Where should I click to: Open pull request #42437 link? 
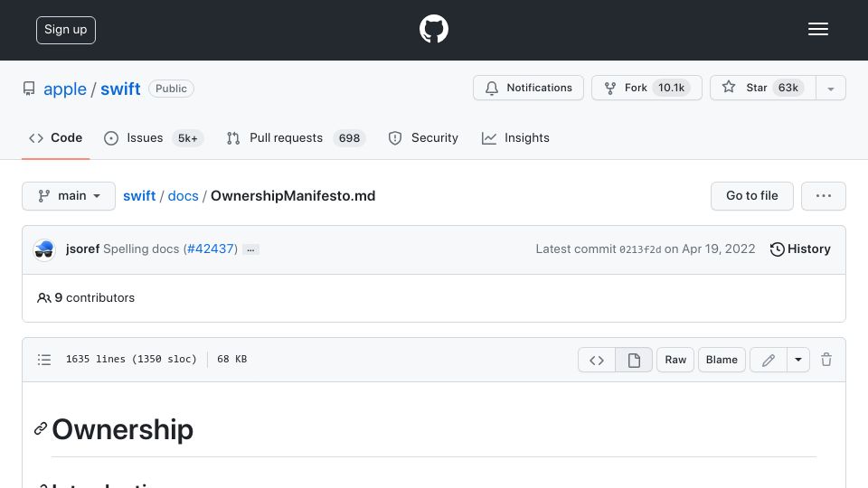(211, 249)
